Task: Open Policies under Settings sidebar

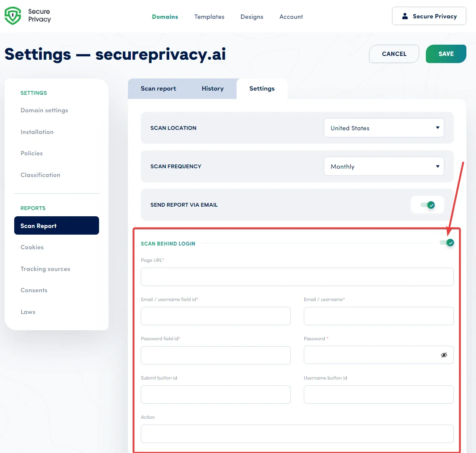Action: point(31,153)
